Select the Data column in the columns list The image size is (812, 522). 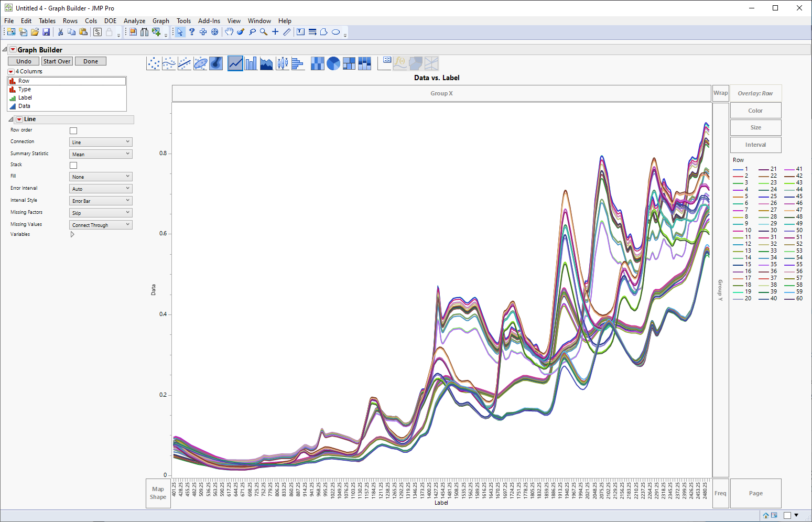[x=24, y=106]
